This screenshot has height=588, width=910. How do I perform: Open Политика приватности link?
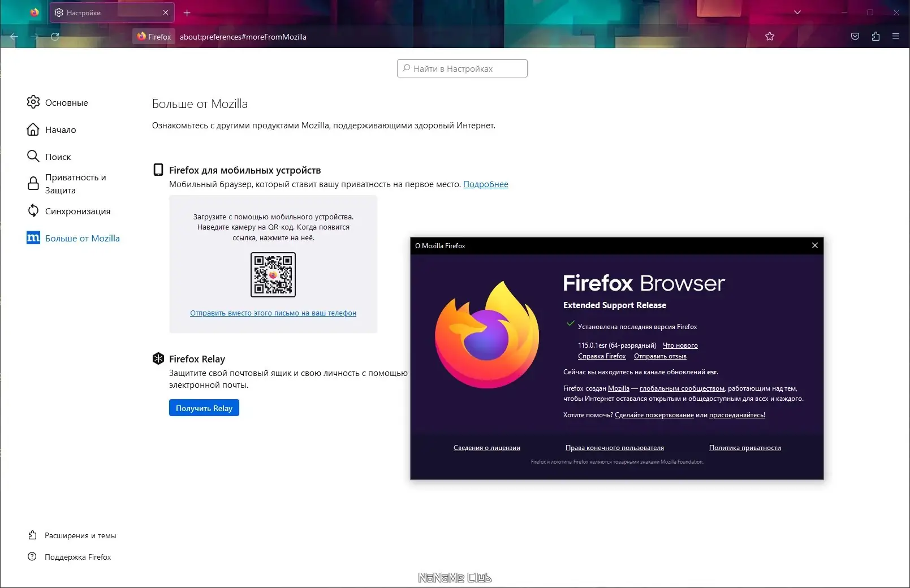click(x=745, y=448)
